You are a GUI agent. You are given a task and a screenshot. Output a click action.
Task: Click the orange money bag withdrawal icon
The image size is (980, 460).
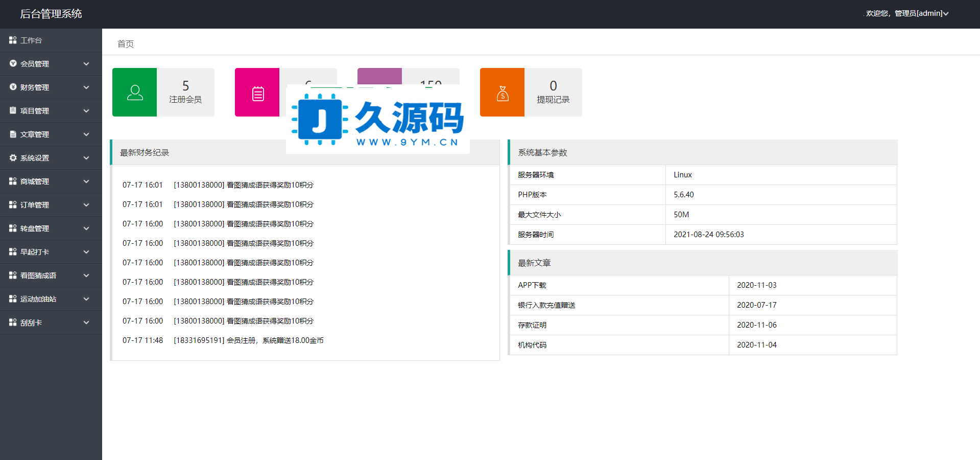click(x=503, y=93)
